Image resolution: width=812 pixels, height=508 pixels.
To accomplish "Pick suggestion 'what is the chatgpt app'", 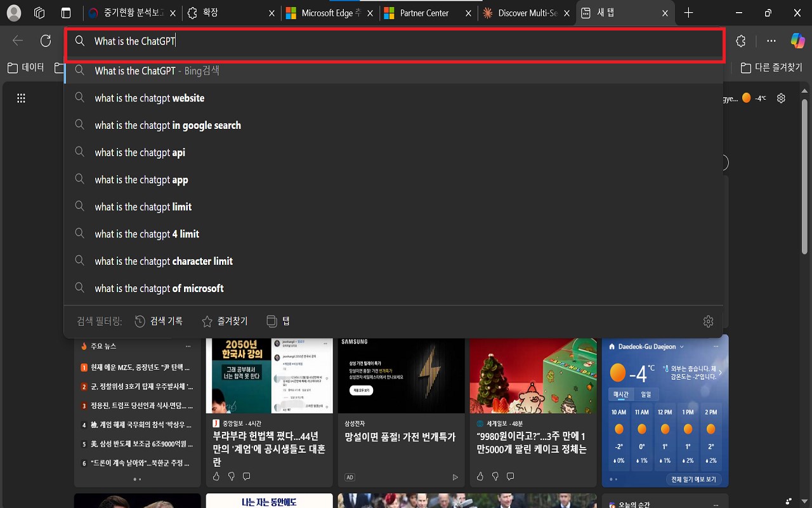I will [x=393, y=180].
